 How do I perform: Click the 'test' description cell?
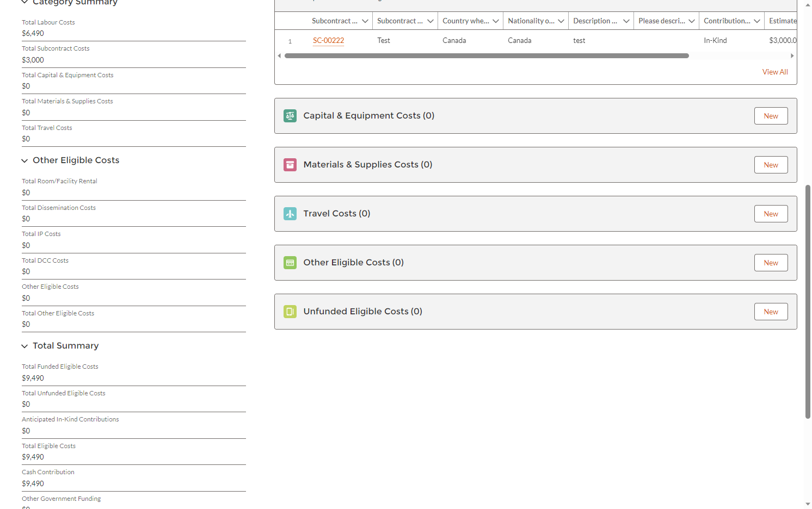tap(579, 40)
